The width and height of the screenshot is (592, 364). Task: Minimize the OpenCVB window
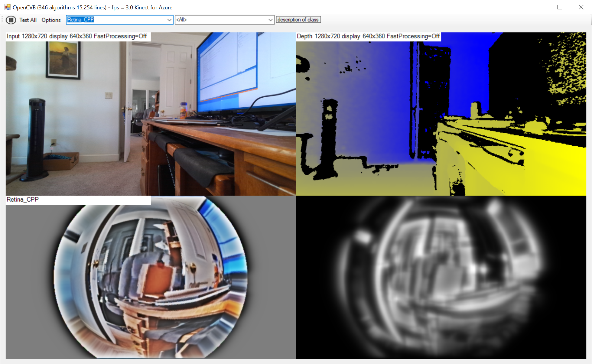click(539, 7)
